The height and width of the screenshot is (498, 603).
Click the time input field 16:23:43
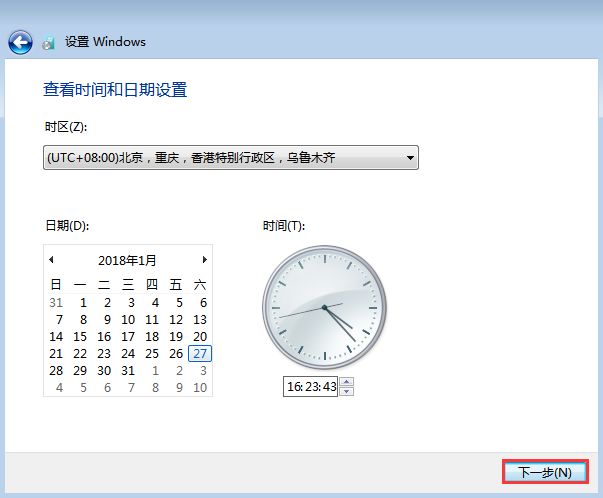[x=311, y=386]
